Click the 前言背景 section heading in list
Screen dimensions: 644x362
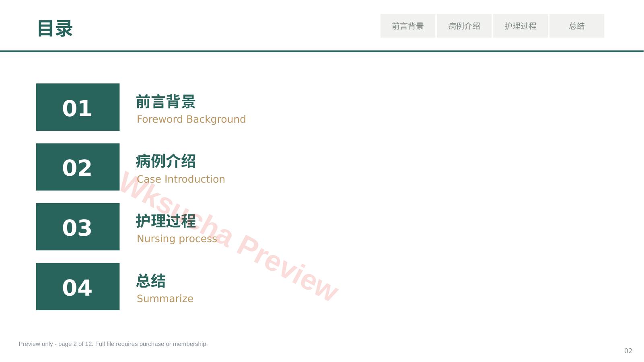point(166,102)
